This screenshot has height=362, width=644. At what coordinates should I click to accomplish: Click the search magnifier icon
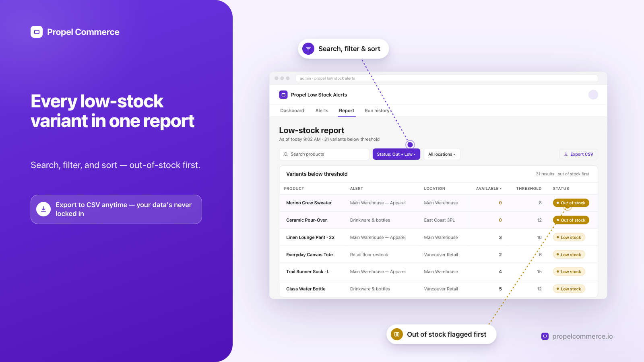click(x=286, y=154)
